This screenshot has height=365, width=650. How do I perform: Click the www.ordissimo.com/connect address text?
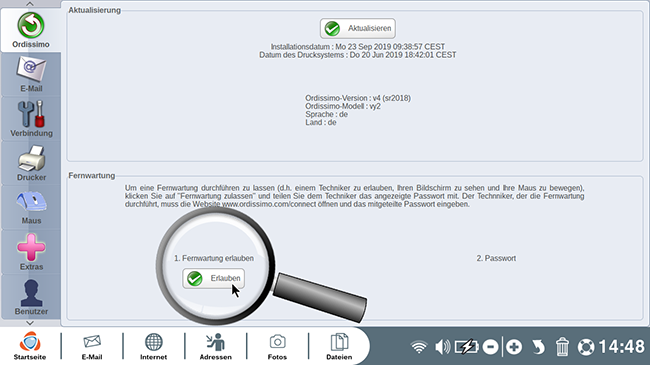[269, 204]
